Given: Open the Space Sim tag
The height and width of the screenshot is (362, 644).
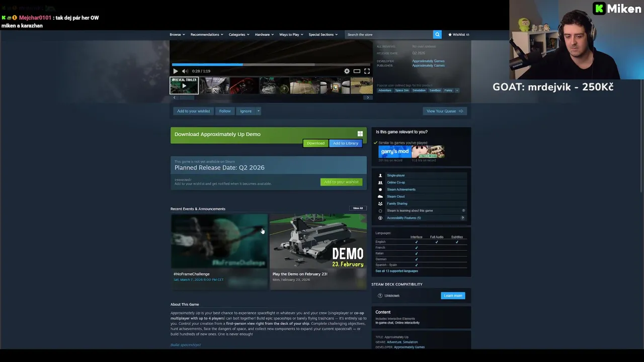Looking at the screenshot, I should (x=402, y=90).
